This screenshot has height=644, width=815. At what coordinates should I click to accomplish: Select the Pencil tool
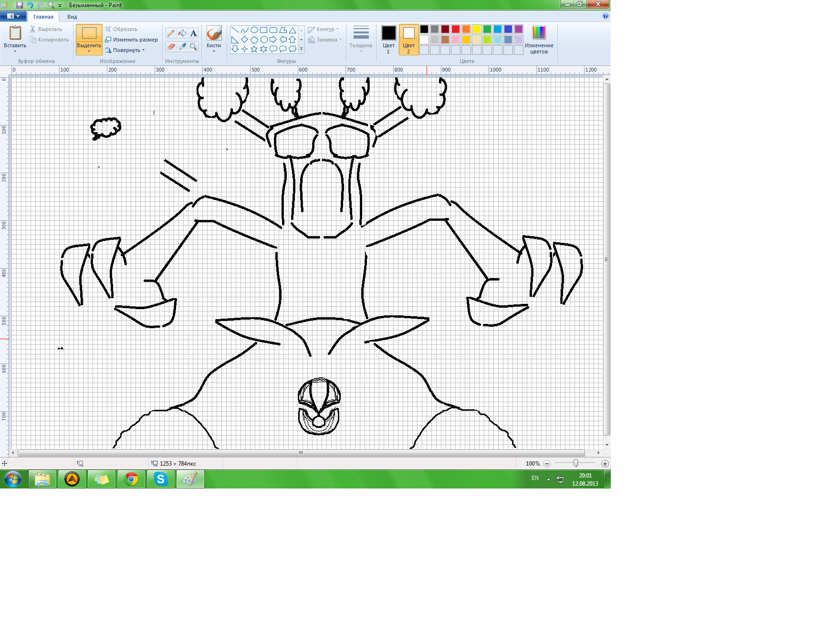click(x=171, y=33)
